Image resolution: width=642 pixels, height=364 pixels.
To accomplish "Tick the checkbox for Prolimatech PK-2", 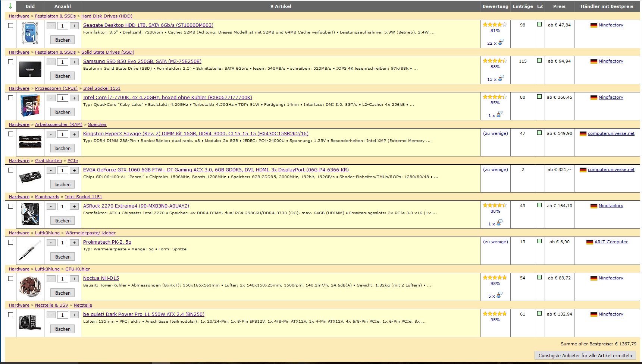I will coord(10,242).
